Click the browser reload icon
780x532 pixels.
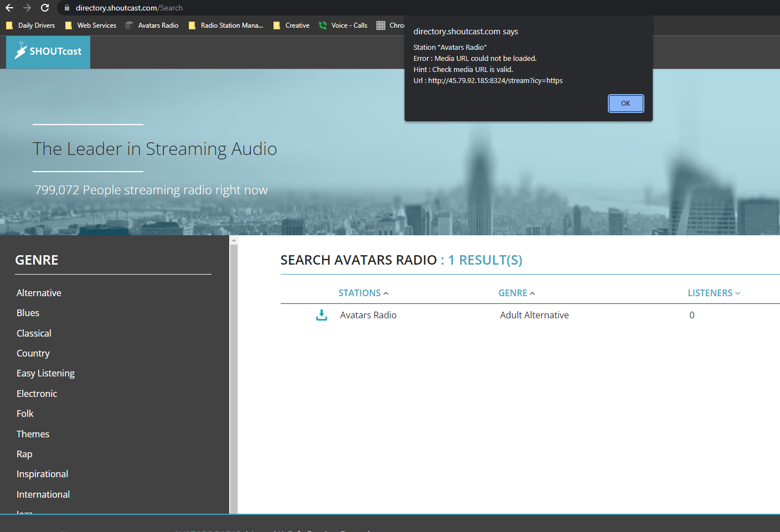click(45, 8)
